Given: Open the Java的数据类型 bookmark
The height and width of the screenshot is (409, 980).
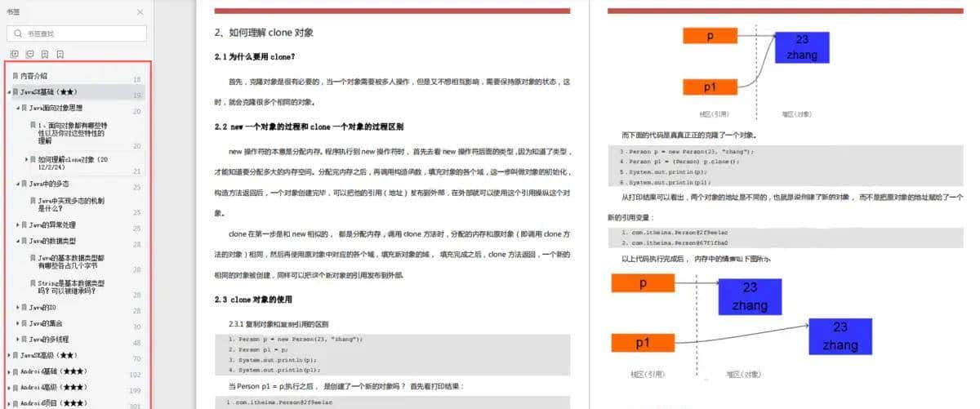Looking at the screenshot, I should pyautogui.click(x=52, y=241).
